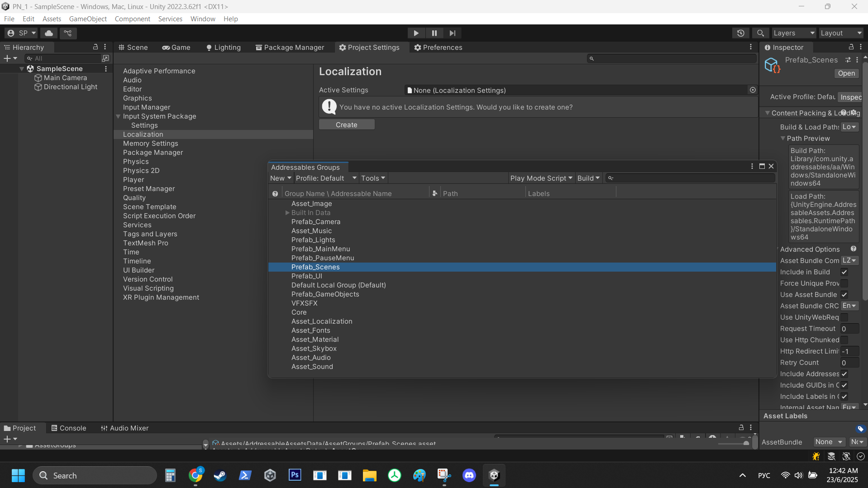Open the Build dropdown in Addressables
The height and width of the screenshot is (488, 868).
coord(588,178)
